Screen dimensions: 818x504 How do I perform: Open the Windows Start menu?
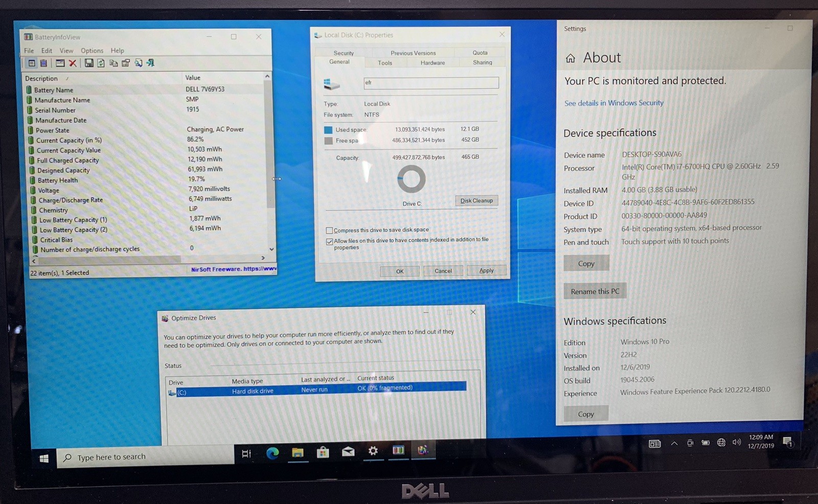[x=44, y=458]
